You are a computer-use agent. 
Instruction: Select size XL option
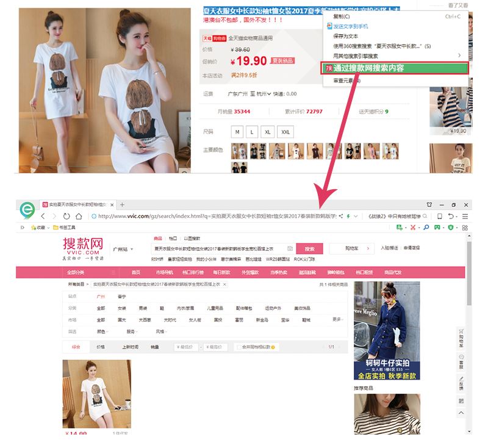[x=267, y=132]
